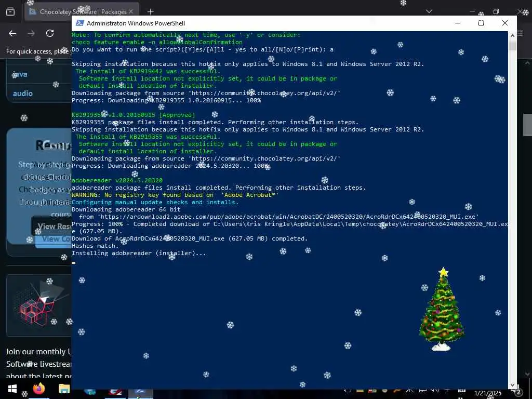This screenshot has height=399, width=532.
Task: Click the Christmas tree desktop decoration
Action: (x=442, y=310)
